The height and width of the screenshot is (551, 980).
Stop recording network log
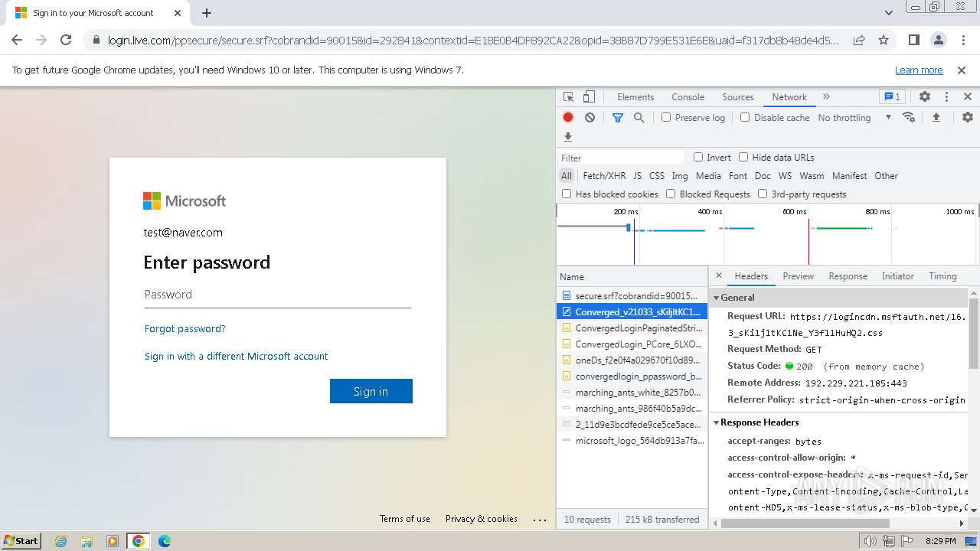568,117
